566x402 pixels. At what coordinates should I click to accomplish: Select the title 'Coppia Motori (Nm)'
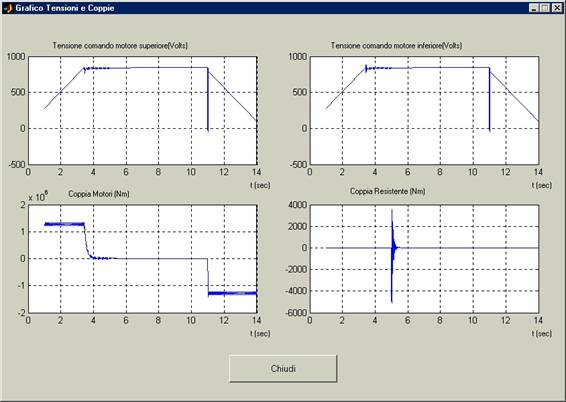99,194
